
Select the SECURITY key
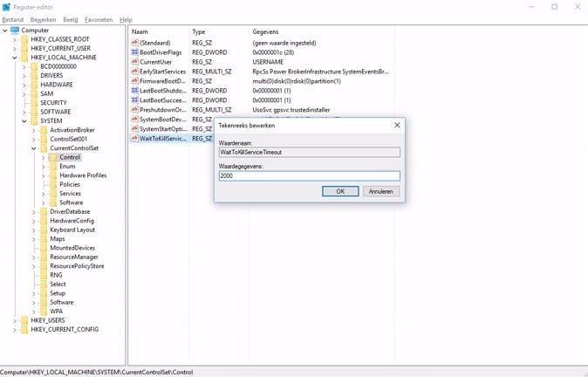click(x=53, y=103)
